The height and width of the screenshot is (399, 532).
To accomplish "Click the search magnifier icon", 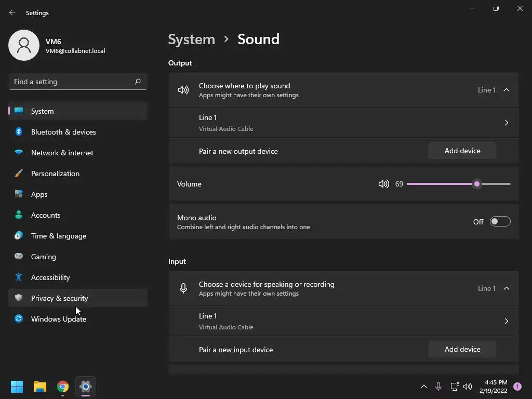I will pyautogui.click(x=138, y=82).
